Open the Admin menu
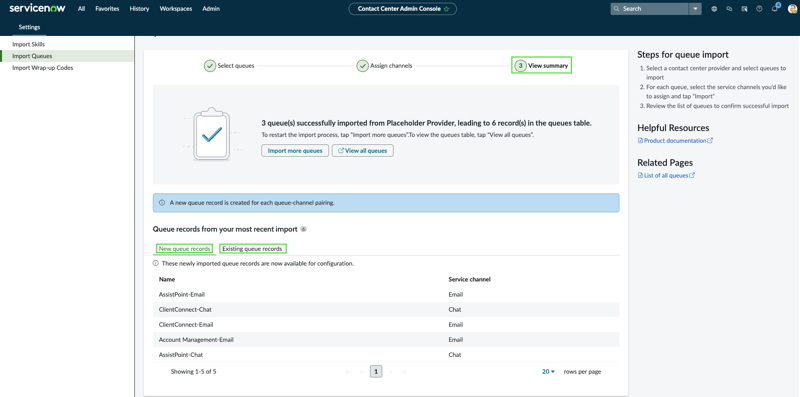Screen dimensions: 800x397 coord(211,9)
